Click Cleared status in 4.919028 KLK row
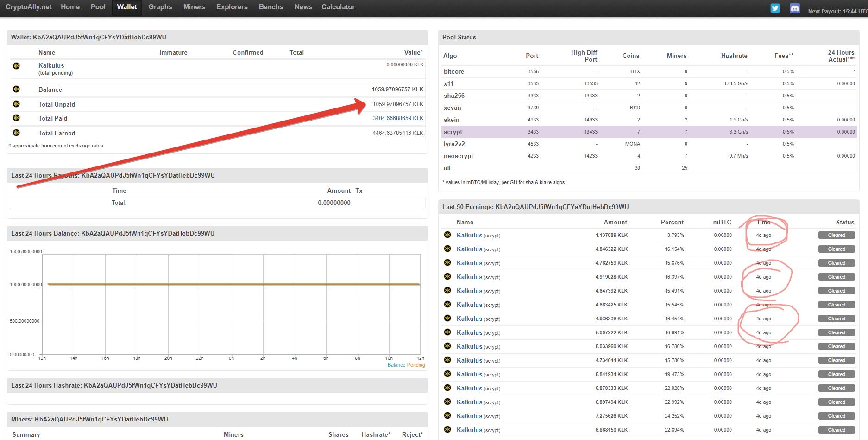The height and width of the screenshot is (440, 868). (837, 277)
